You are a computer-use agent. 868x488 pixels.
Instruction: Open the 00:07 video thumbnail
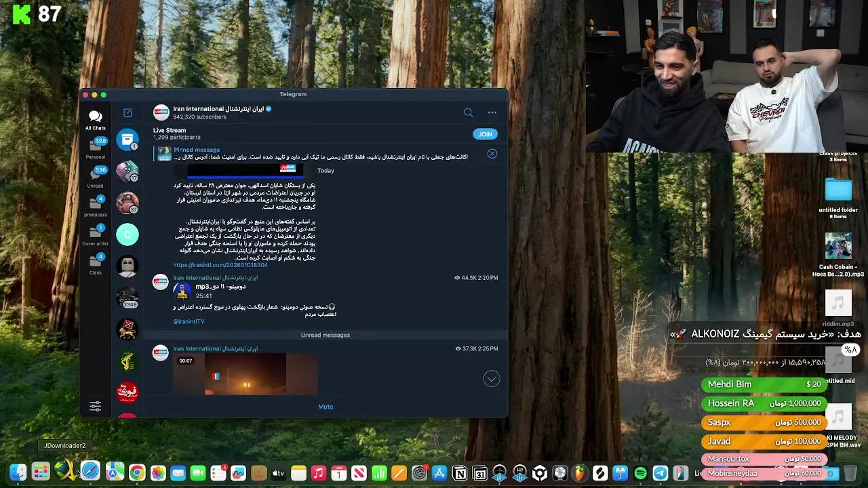click(245, 374)
